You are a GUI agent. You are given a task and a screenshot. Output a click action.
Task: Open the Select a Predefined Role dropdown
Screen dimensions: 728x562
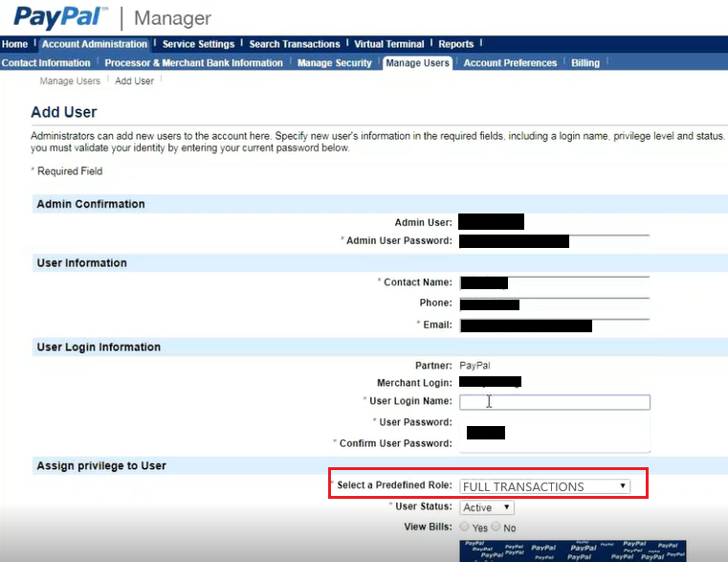pos(545,486)
